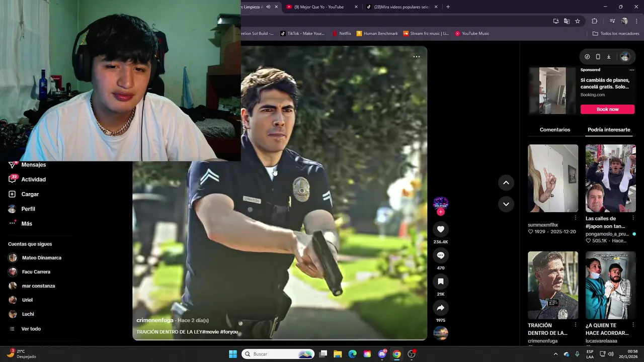Open lucasvarelaaaa creator link
The width and height of the screenshot is (644, 362).
point(601,341)
